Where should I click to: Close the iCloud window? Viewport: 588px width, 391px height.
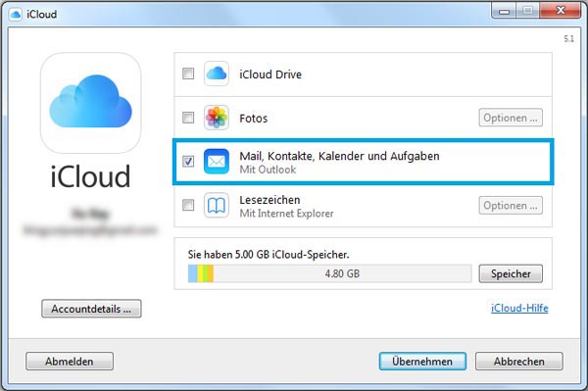561,11
